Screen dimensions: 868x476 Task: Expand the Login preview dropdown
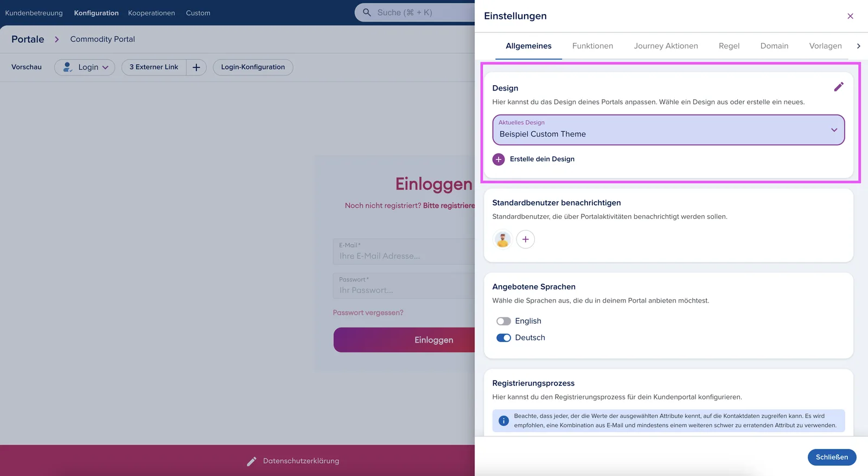pos(85,67)
